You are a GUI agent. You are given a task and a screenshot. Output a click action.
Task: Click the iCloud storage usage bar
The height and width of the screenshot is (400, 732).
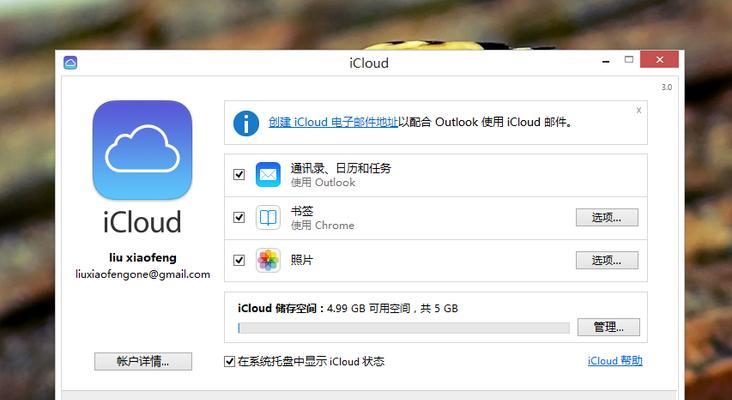tap(403, 328)
